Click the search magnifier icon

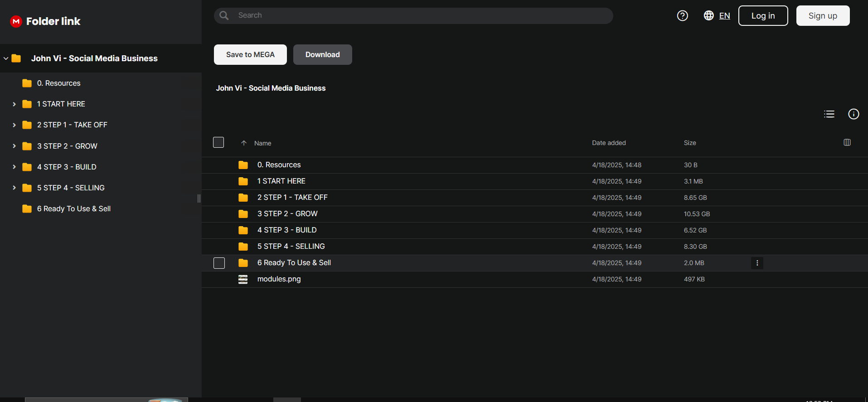click(x=224, y=15)
